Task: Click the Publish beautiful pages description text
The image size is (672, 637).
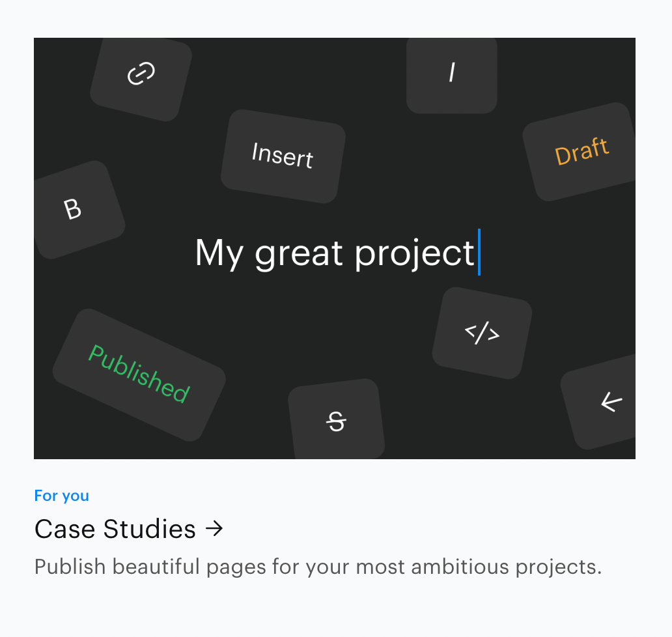Action: click(x=318, y=567)
